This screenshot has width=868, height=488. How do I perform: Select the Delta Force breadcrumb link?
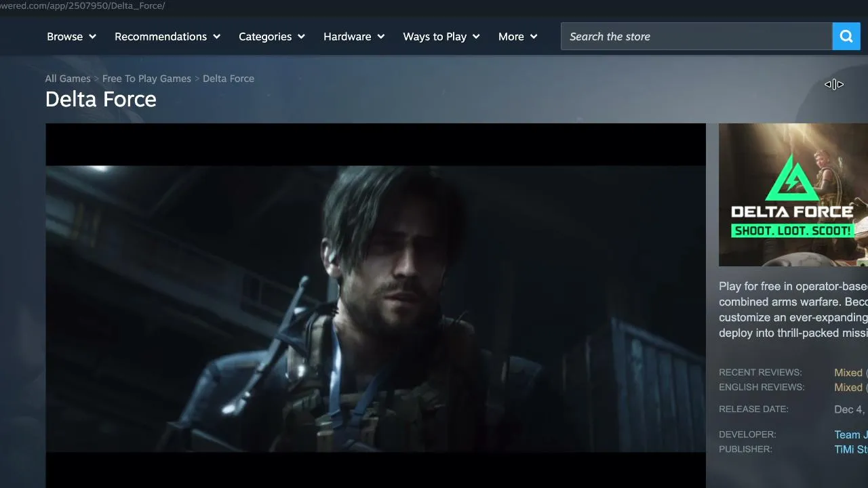(x=229, y=79)
